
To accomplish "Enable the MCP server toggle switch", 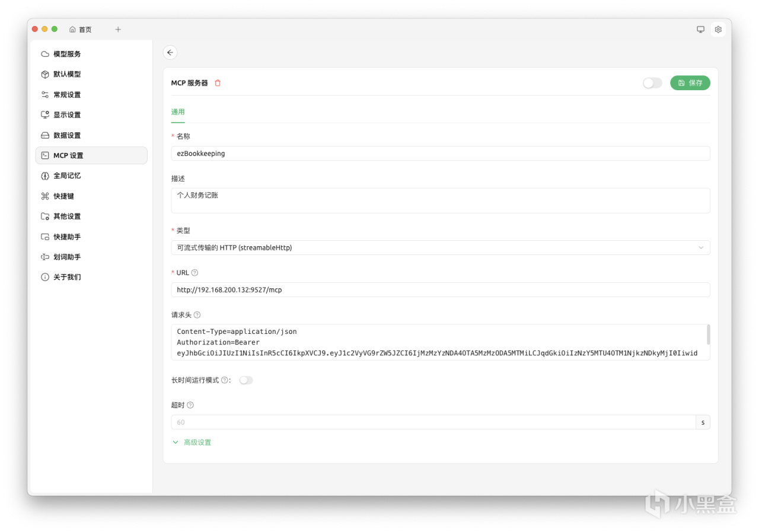I will pyautogui.click(x=652, y=83).
